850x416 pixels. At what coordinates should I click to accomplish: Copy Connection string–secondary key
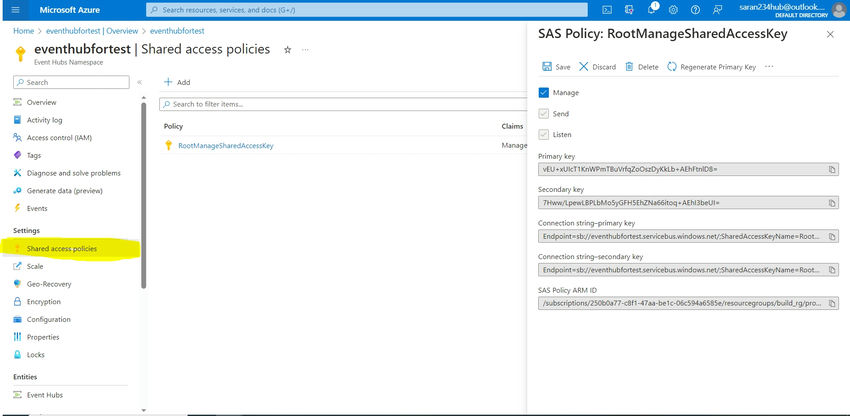click(832, 270)
